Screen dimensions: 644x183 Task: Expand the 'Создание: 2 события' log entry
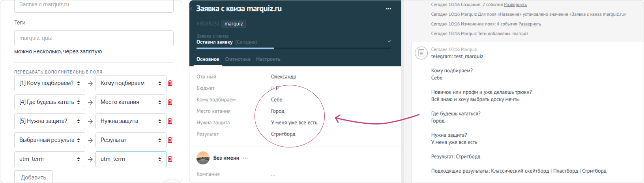[x=515, y=5]
